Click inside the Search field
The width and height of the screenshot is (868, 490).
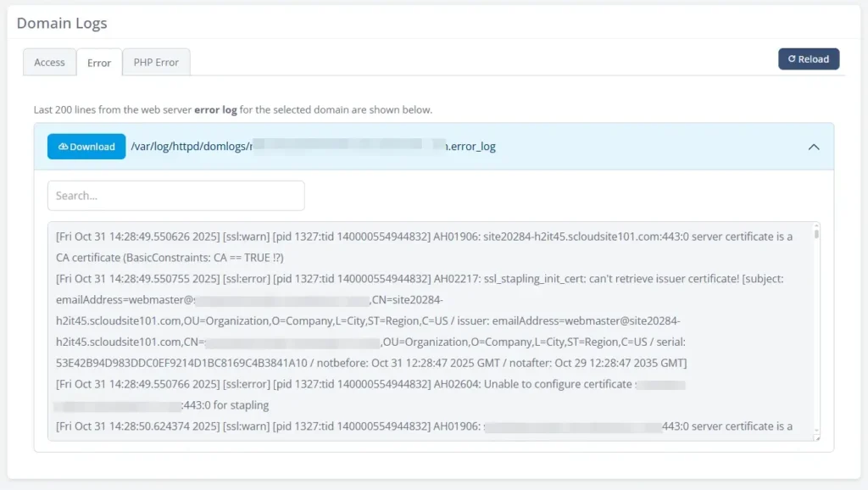(x=175, y=195)
